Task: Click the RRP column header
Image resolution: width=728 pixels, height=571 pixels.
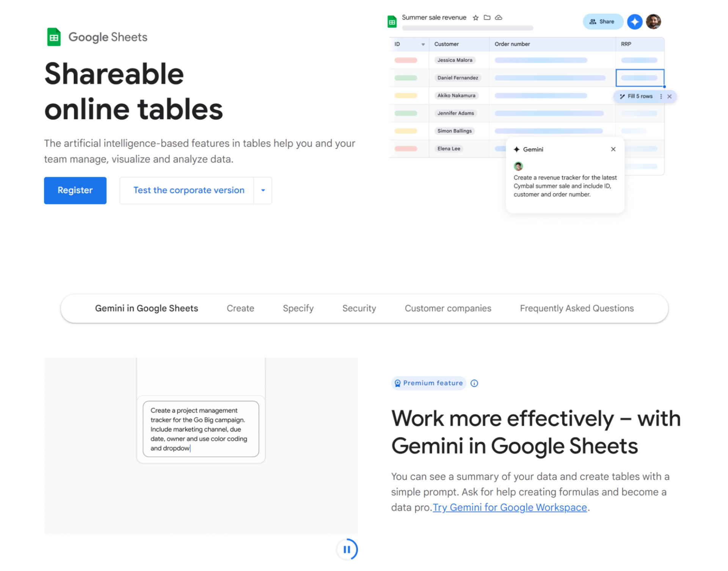Action: coord(640,44)
